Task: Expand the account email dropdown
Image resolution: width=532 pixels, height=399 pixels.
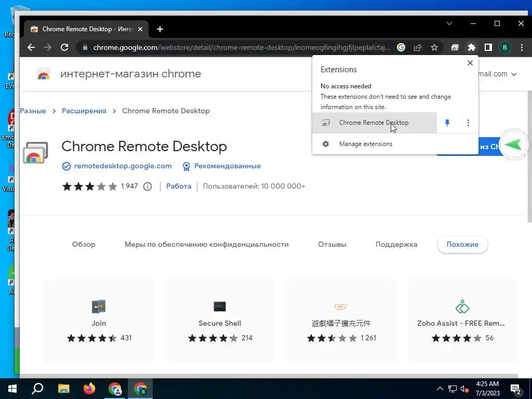Action: (x=514, y=74)
